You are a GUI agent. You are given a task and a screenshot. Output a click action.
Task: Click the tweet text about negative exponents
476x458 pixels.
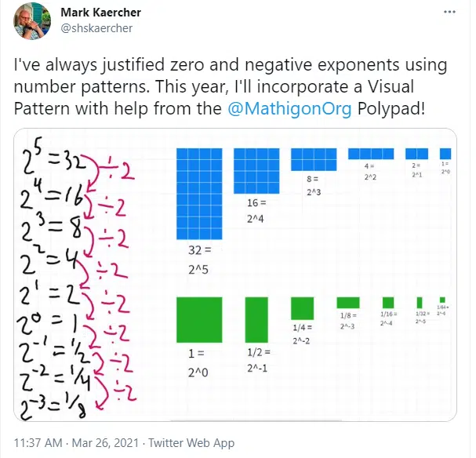click(x=230, y=87)
